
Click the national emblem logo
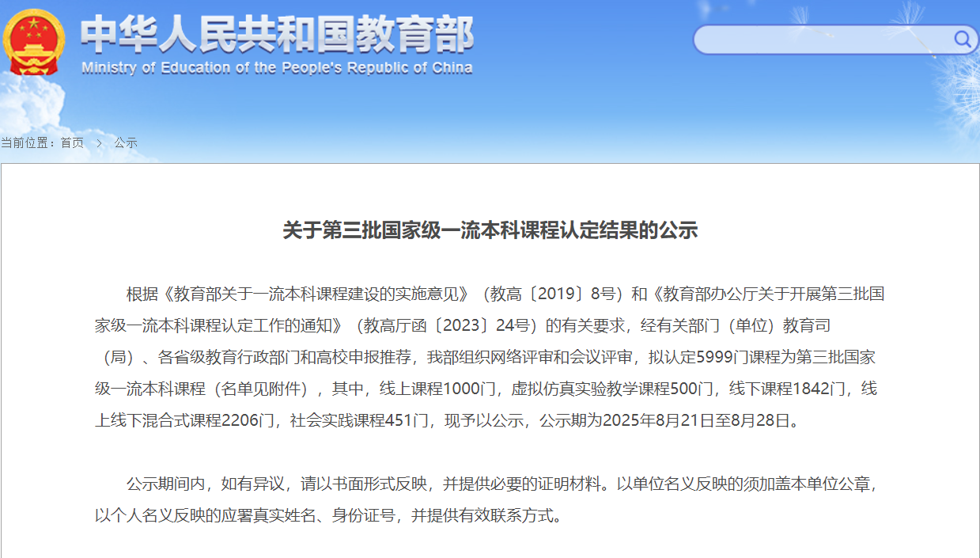(34, 41)
